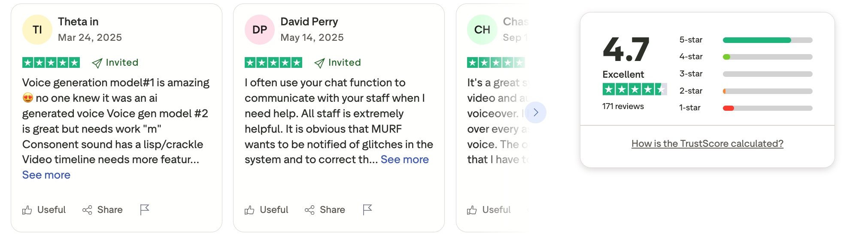This screenshot has height=243, width=868.
Task: Click the DP avatar circle
Action: click(260, 30)
